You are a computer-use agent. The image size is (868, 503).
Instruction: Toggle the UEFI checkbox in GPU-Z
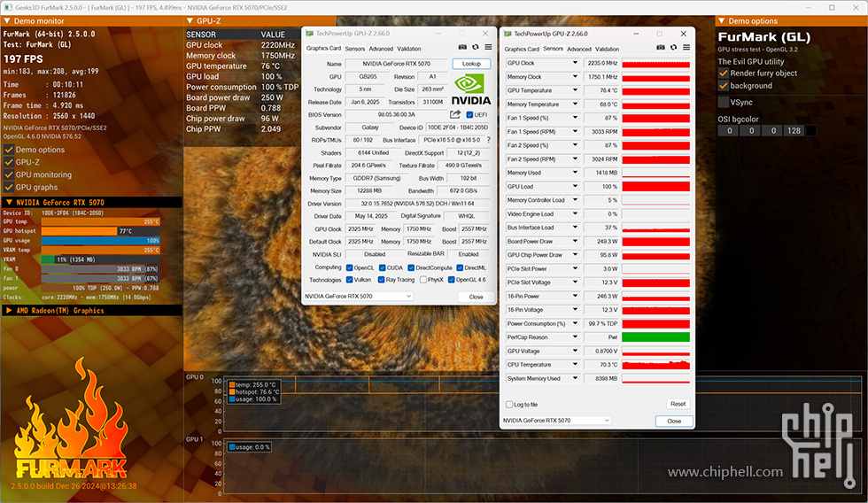click(469, 114)
